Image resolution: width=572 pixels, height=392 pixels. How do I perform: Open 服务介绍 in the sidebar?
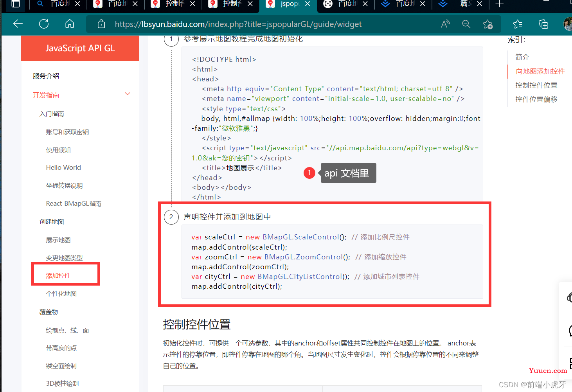point(46,76)
